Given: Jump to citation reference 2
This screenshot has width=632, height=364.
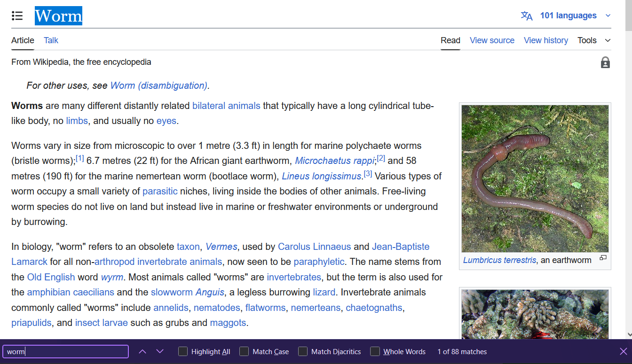Looking at the screenshot, I should [381, 159].
